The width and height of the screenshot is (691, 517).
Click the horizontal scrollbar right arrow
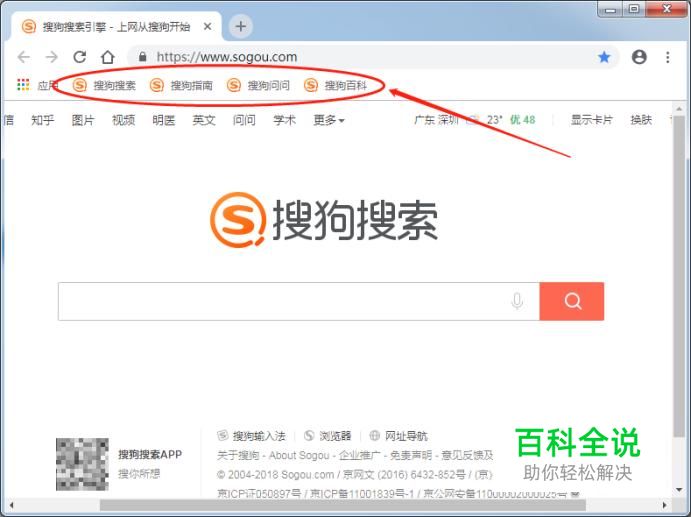665,505
